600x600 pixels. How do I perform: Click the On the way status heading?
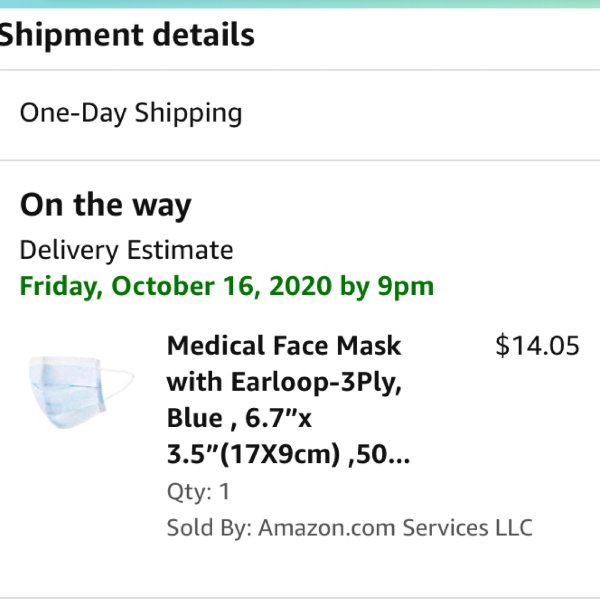[x=106, y=205]
